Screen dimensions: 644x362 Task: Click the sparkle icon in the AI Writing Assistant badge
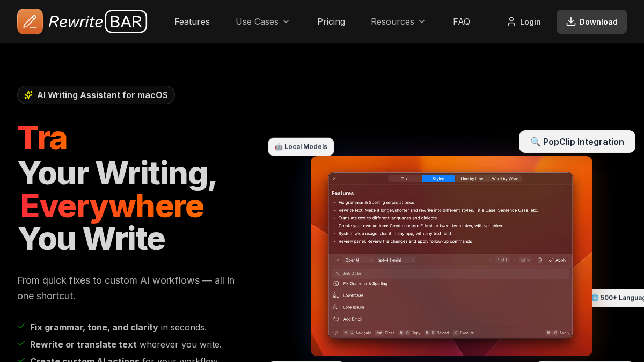[x=28, y=95]
